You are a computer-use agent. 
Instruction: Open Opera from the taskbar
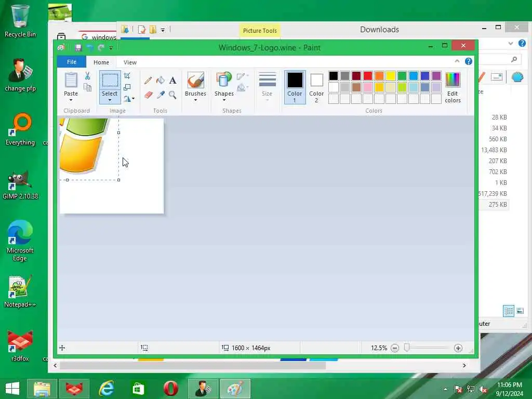[170, 389]
